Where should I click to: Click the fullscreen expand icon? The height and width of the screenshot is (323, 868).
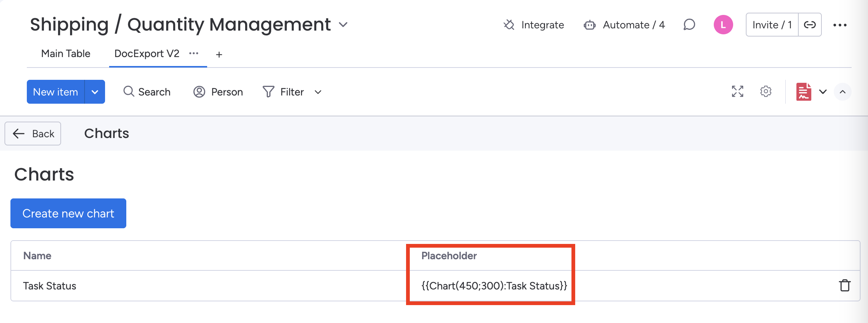point(737,91)
